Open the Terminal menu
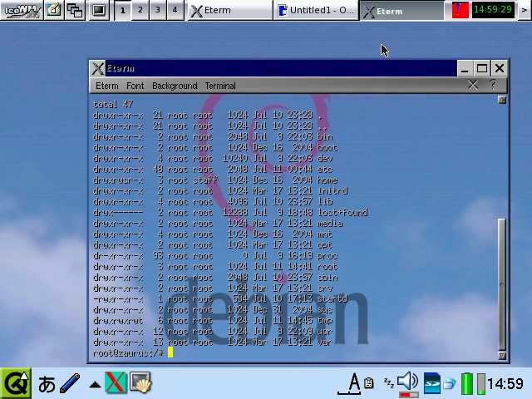This screenshot has width=532, height=399. (220, 86)
